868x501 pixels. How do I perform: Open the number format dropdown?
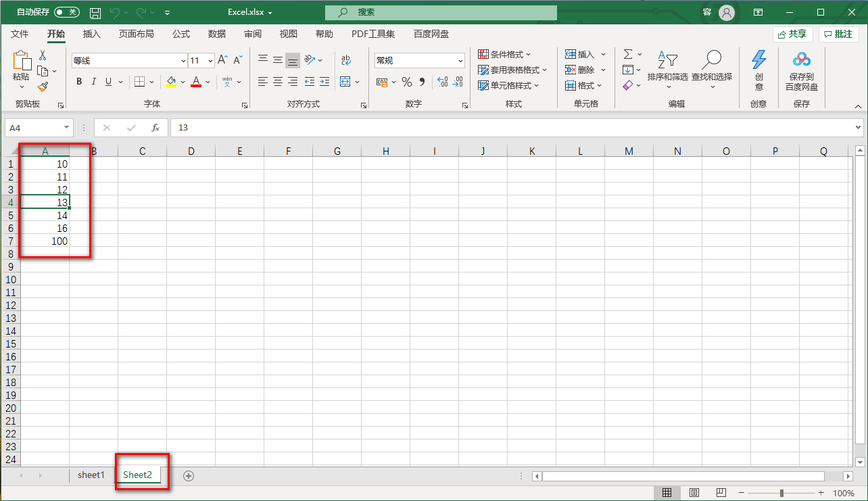[x=460, y=60]
